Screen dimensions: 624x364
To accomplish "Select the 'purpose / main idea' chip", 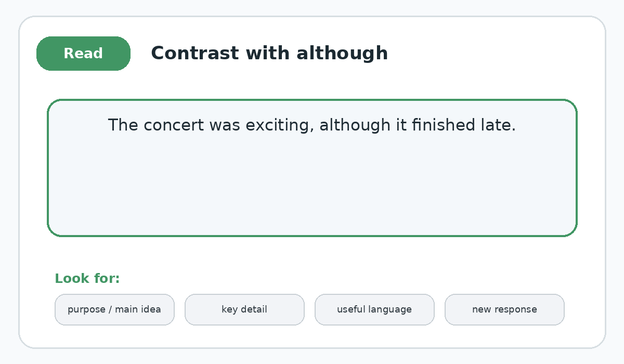I will coord(114,309).
